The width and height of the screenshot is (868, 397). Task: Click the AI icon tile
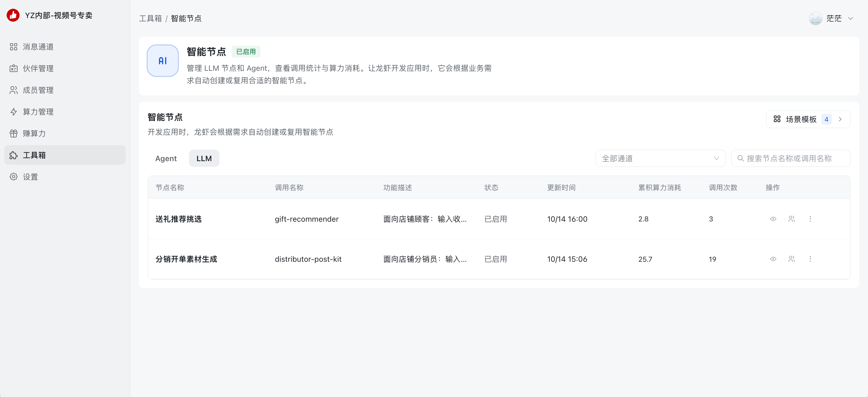tap(163, 61)
